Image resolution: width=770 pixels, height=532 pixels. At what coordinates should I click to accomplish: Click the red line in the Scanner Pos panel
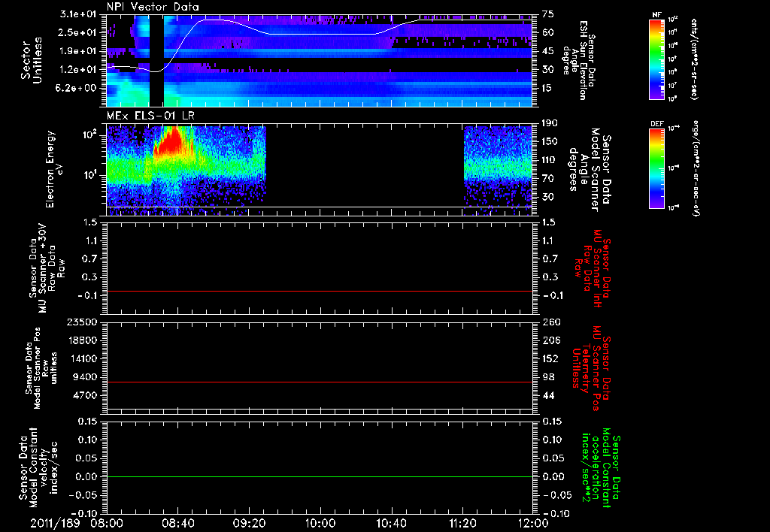(319, 382)
